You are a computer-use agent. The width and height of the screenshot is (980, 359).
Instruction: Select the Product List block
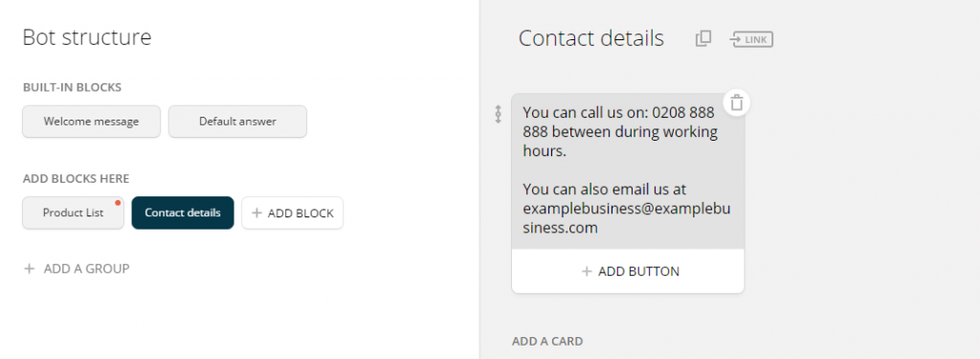tap(73, 213)
